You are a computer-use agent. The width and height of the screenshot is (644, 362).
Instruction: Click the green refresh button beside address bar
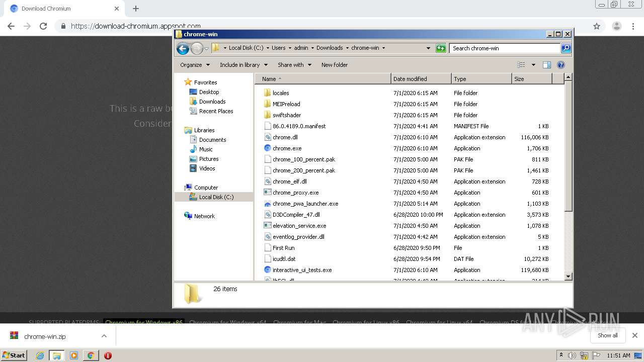tap(441, 48)
